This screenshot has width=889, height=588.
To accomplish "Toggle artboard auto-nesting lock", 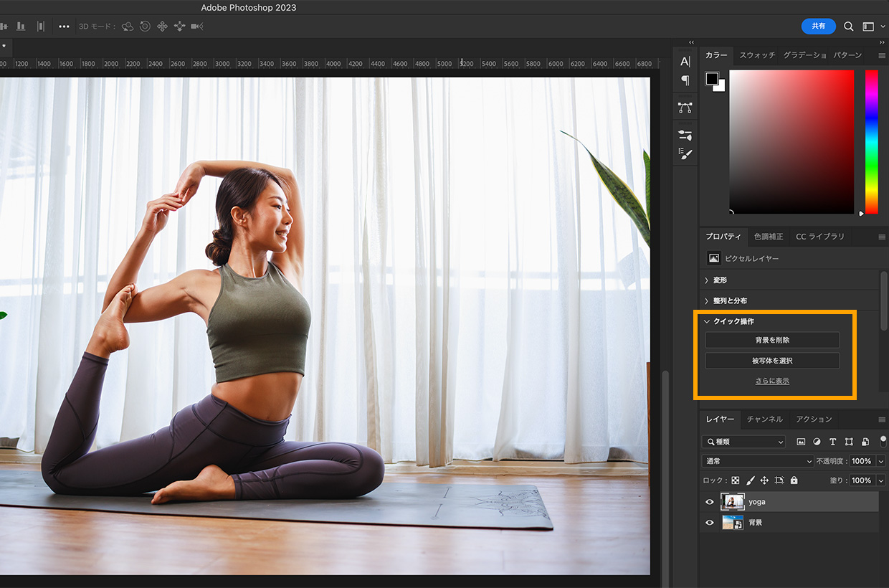I will 779,480.
